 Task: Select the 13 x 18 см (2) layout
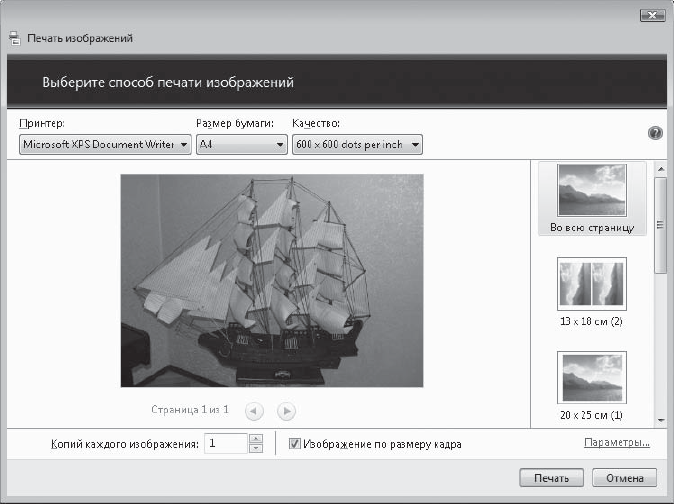tap(592, 292)
